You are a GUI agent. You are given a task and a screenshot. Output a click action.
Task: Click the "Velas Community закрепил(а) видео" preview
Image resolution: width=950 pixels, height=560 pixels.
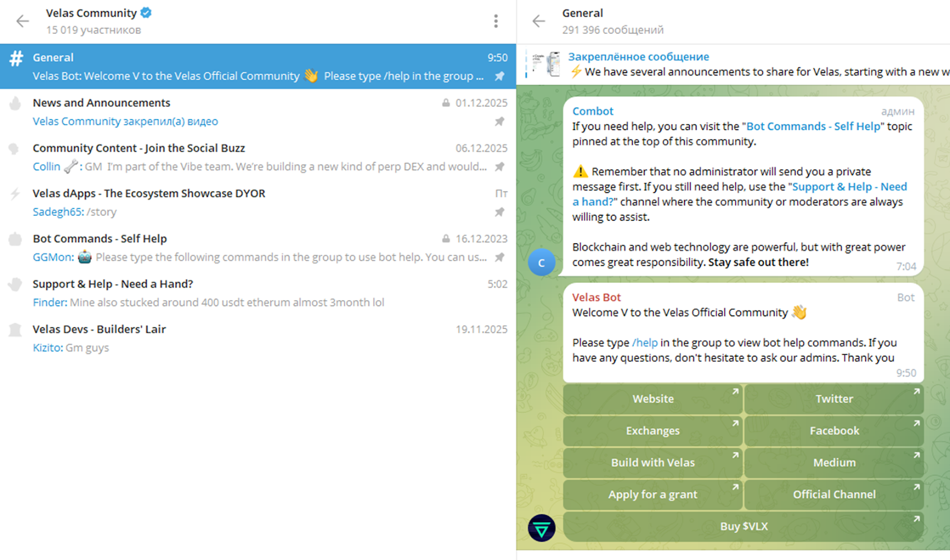tap(125, 122)
